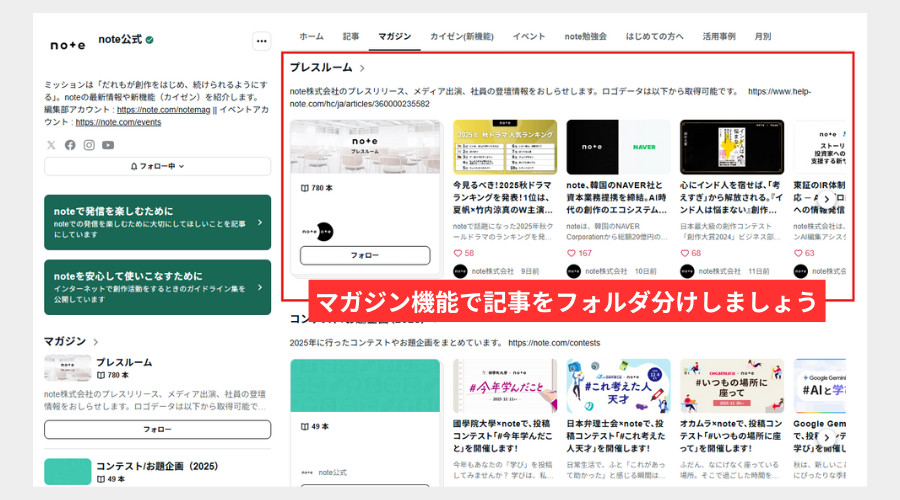
Task: Switch to the 記事 tab
Action: click(351, 36)
